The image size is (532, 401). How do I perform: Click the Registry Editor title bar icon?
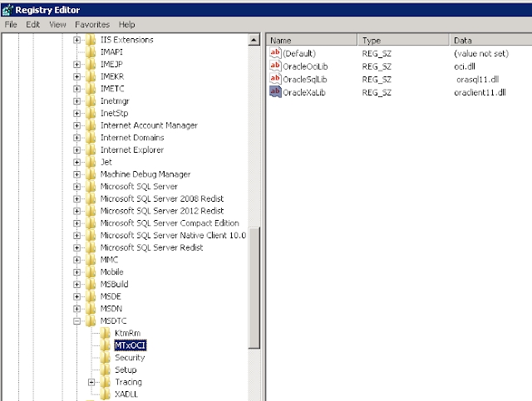[x=7, y=10]
